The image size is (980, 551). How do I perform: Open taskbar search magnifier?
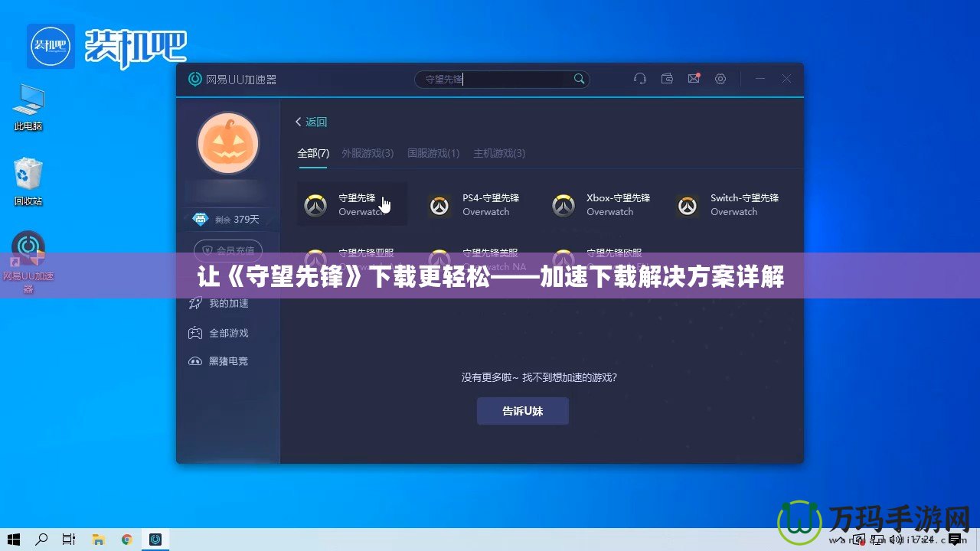pyautogui.click(x=41, y=540)
